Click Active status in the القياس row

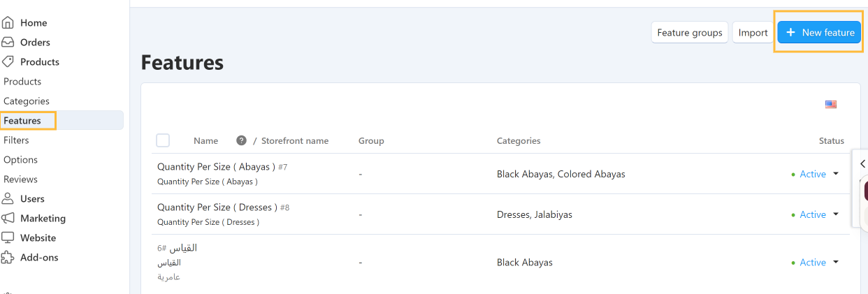coord(813,263)
